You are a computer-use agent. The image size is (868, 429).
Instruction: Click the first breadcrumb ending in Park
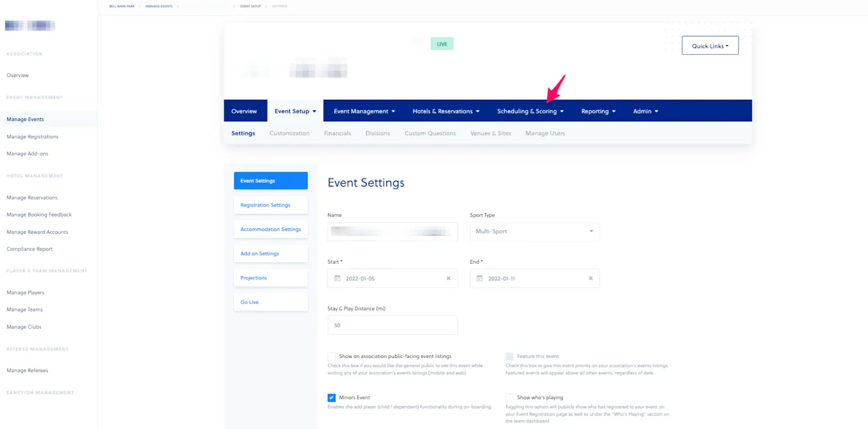(x=122, y=7)
